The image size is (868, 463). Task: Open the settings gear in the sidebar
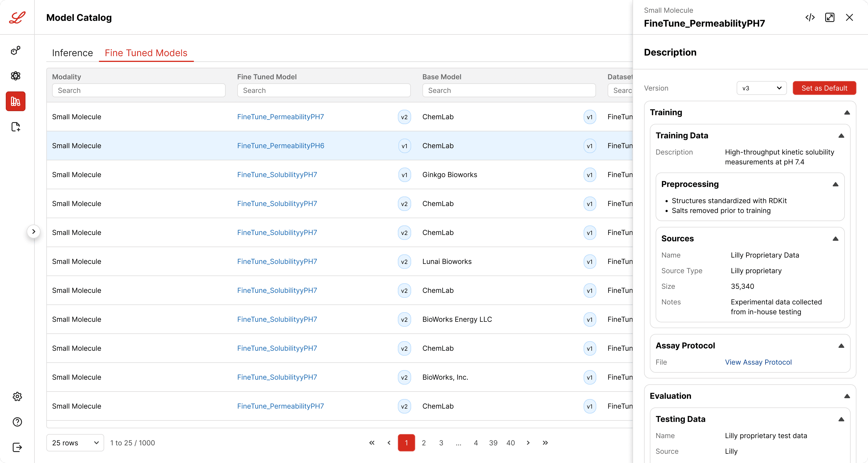[x=17, y=396]
